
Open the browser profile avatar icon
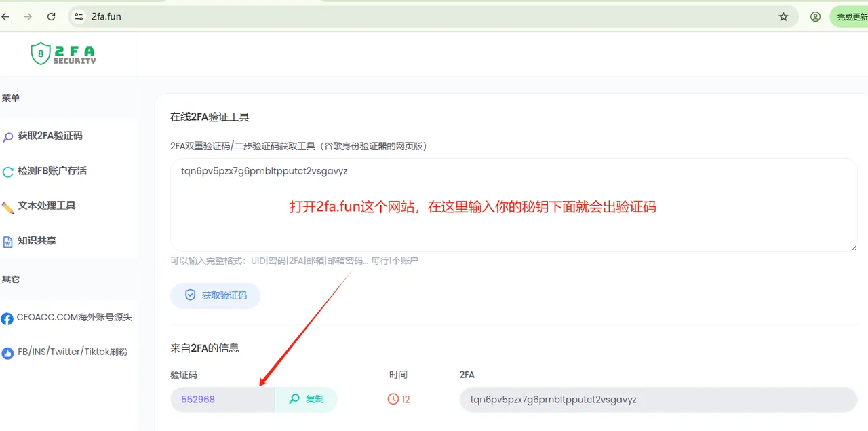[815, 16]
